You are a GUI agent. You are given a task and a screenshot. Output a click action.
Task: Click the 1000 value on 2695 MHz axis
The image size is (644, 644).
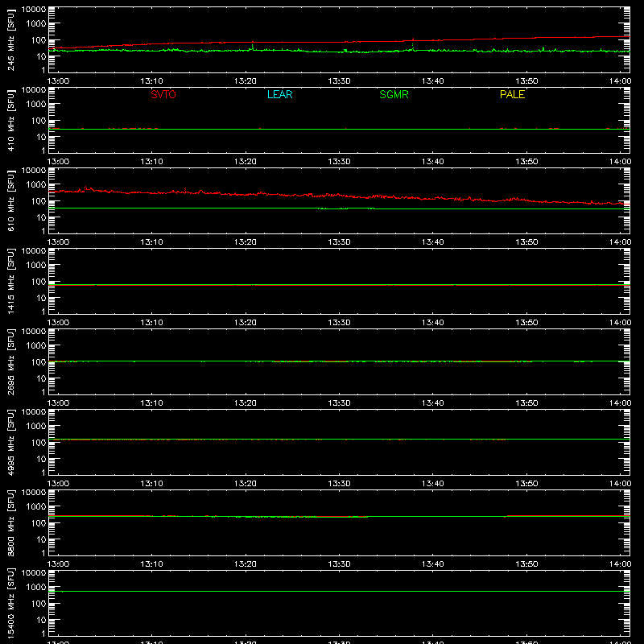(x=36, y=346)
